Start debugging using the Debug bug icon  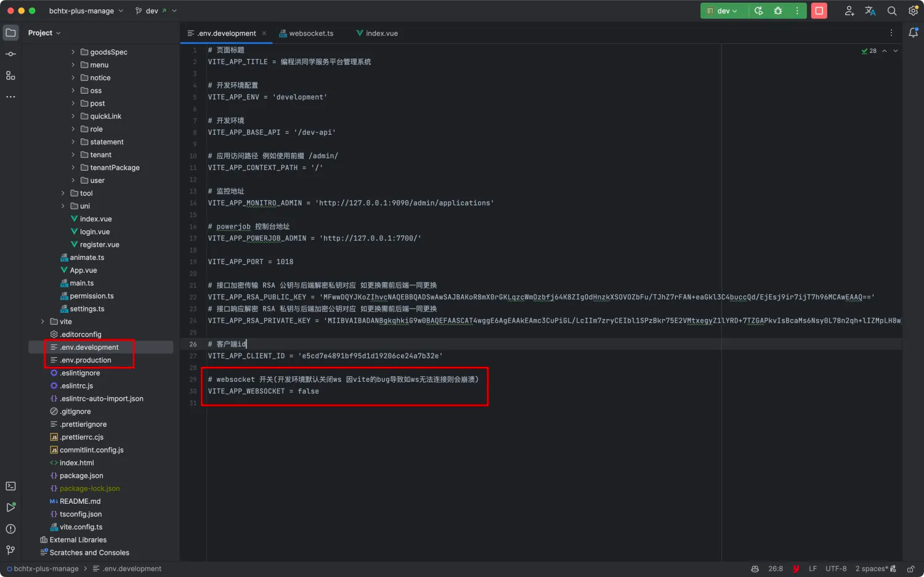coord(777,10)
